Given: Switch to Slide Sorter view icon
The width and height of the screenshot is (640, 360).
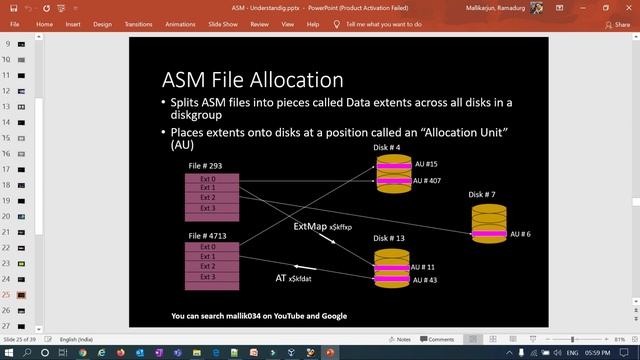Looking at the screenshot, I should (x=493, y=339).
